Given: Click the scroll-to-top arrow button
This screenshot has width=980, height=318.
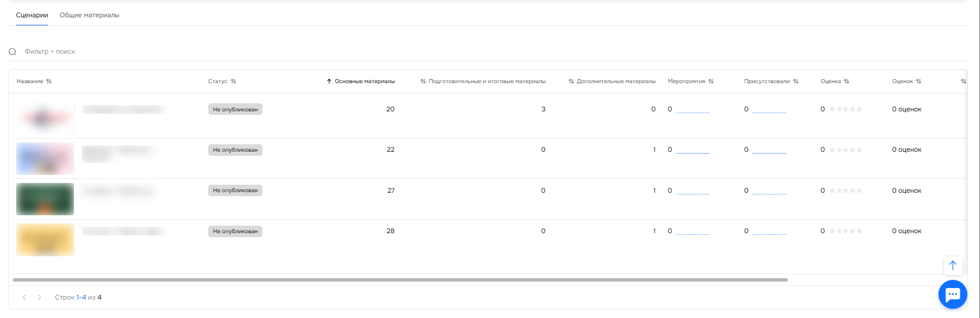Looking at the screenshot, I should (952, 265).
